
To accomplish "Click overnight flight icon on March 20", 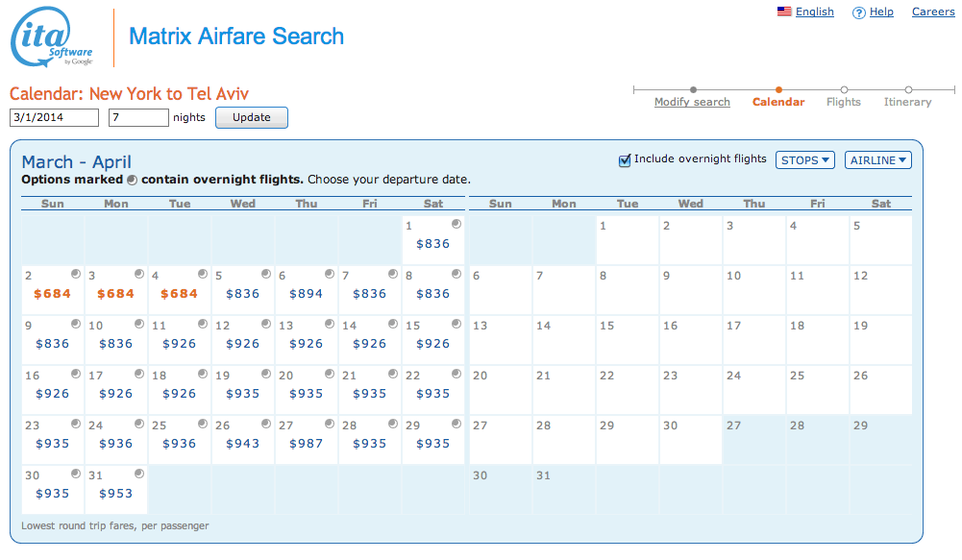I will click(x=330, y=374).
